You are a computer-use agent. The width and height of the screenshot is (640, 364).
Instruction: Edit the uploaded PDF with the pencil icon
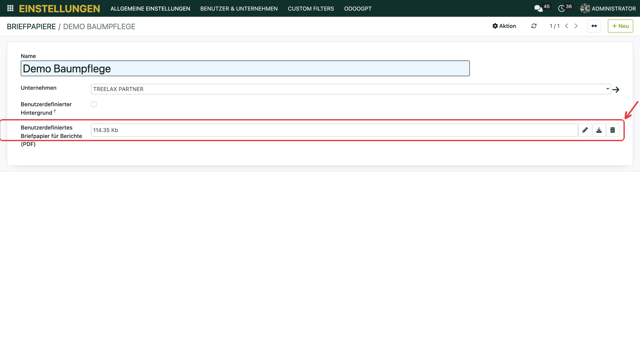(x=585, y=130)
